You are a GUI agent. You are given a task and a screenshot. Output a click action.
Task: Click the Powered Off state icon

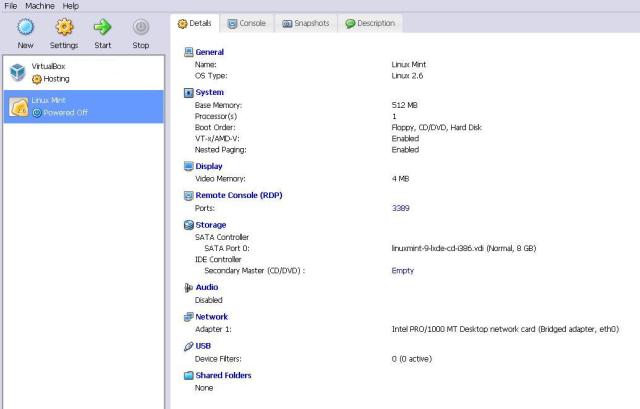click(x=37, y=113)
